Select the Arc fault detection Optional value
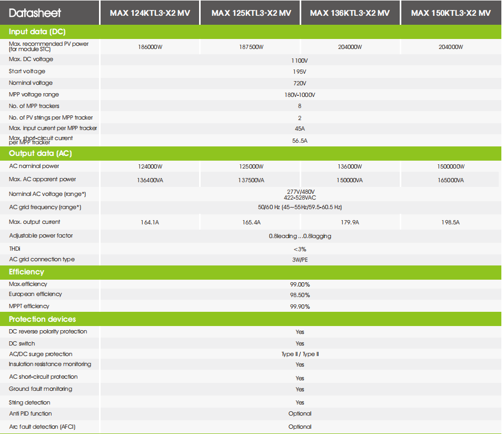The image size is (504, 434). [x=300, y=427]
